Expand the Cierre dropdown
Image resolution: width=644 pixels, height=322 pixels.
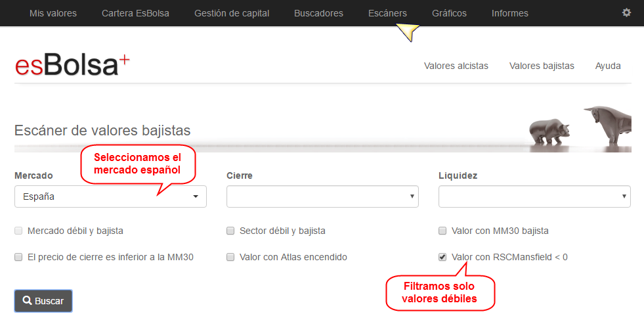pos(322,196)
